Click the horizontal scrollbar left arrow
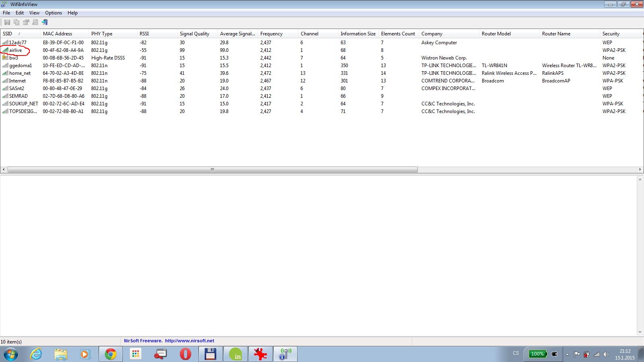The height and width of the screenshot is (362, 644). pyautogui.click(x=4, y=169)
